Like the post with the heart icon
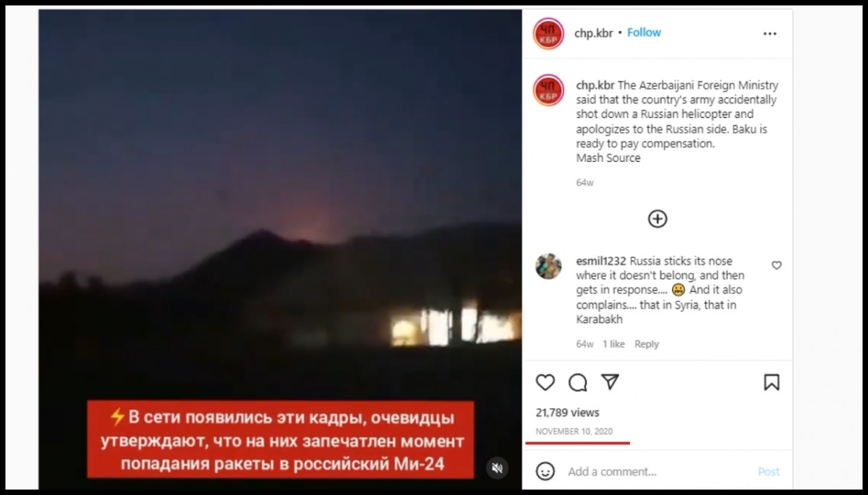This screenshot has height=495, width=868. 545,382
